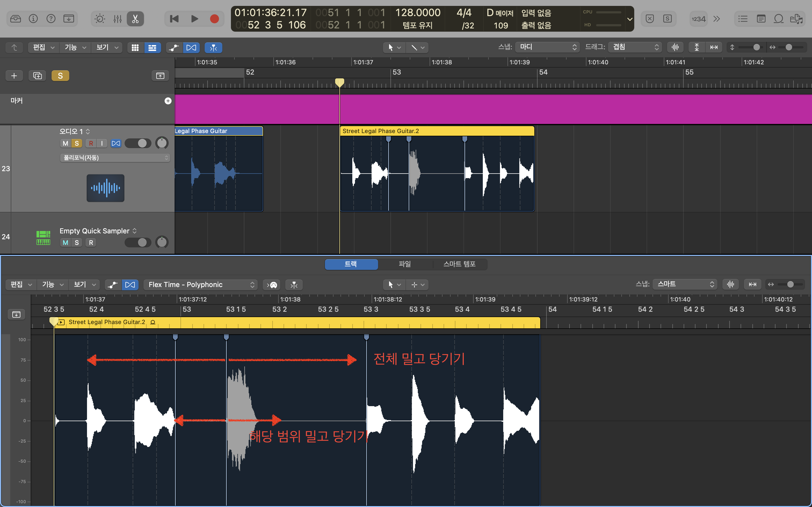The width and height of the screenshot is (812, 507).
Task: Open the 스냅 마디 dropdown
Action: [547, 47]
